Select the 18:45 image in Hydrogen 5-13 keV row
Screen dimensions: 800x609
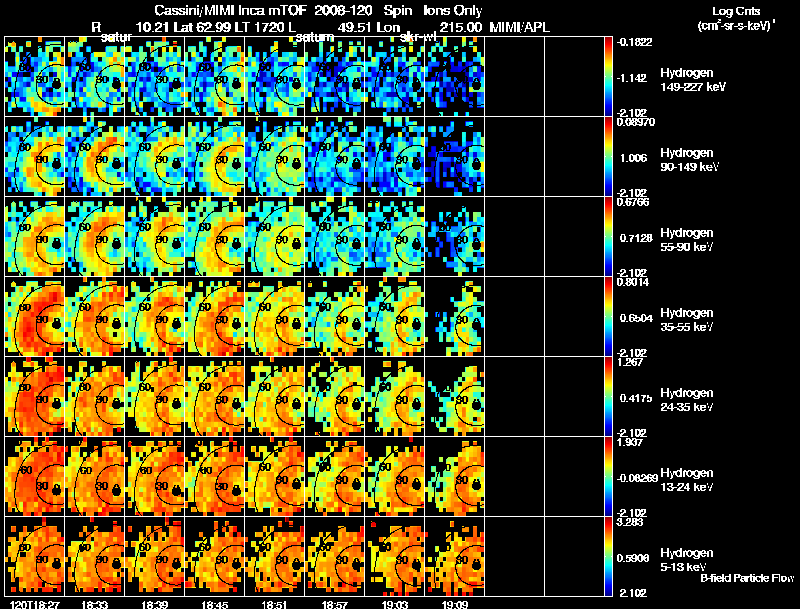click(215, 557)
